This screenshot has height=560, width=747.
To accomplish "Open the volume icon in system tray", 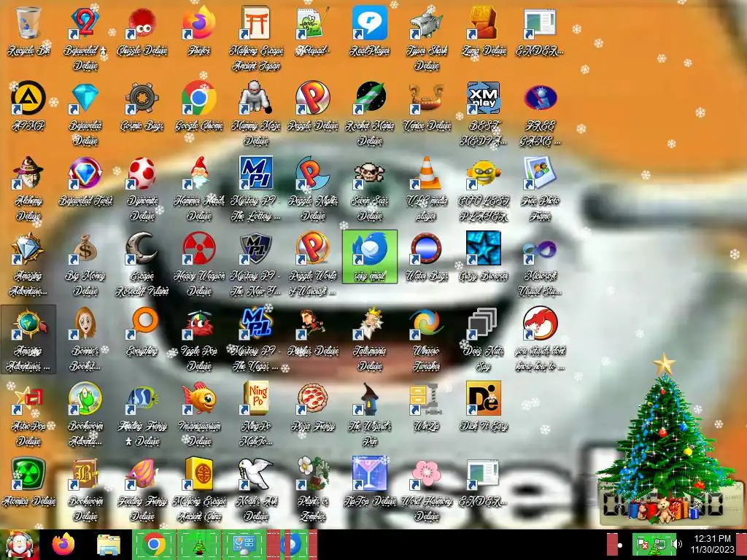I will pyautogui.click(x=678, y=545).
